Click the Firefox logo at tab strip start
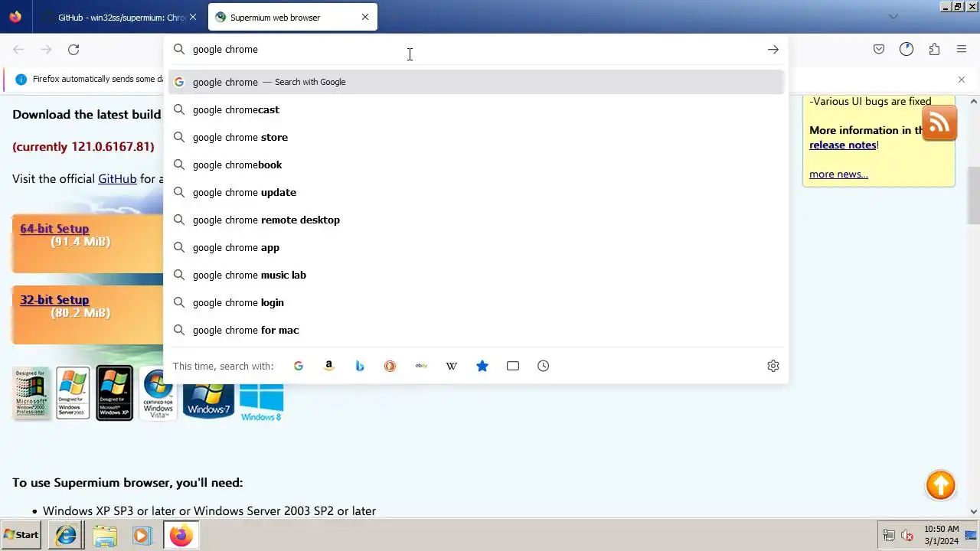Screen dimensions: 980x551 click(x=15, y=17)
